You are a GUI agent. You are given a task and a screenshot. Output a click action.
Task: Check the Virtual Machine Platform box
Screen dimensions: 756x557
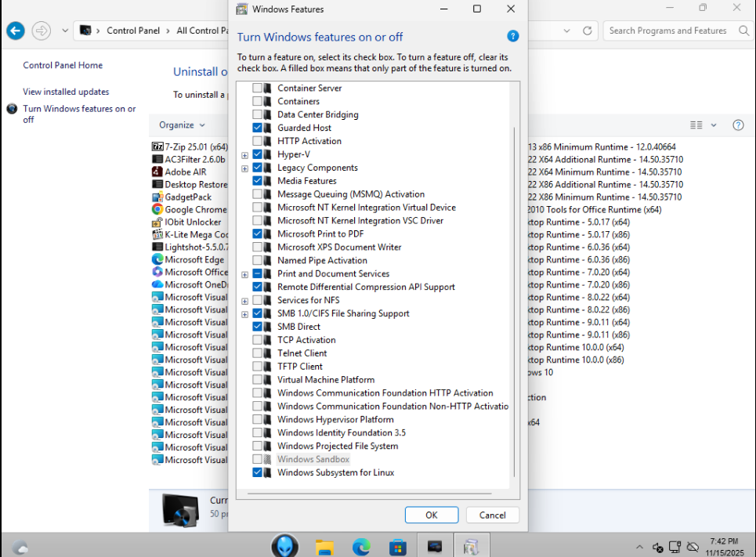point(257,380)
